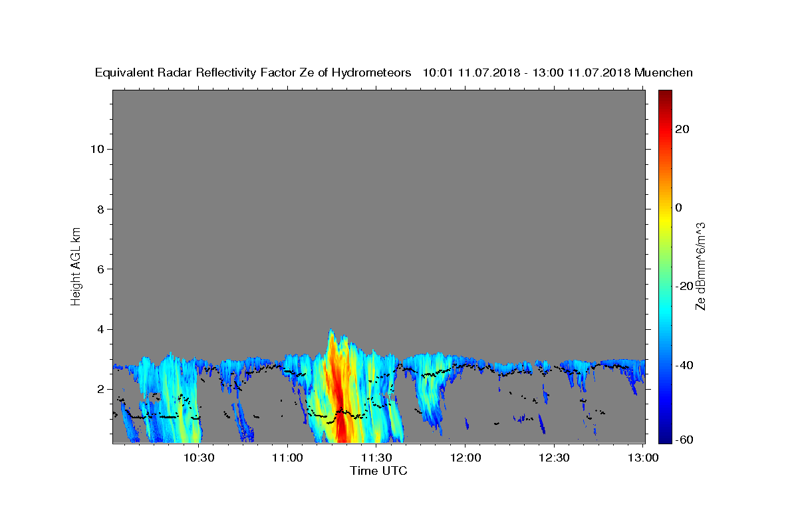Click the 'Time UTC' axis label

click(378, 471)
